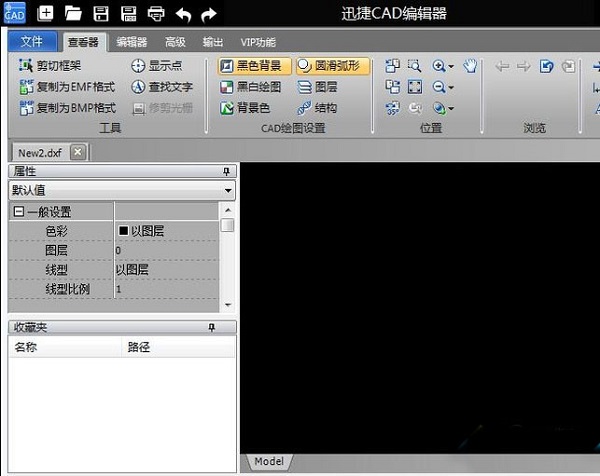This screenshot has width=600, height=476.
Task: Click the rotate 35° view icon
Action: 393,108
